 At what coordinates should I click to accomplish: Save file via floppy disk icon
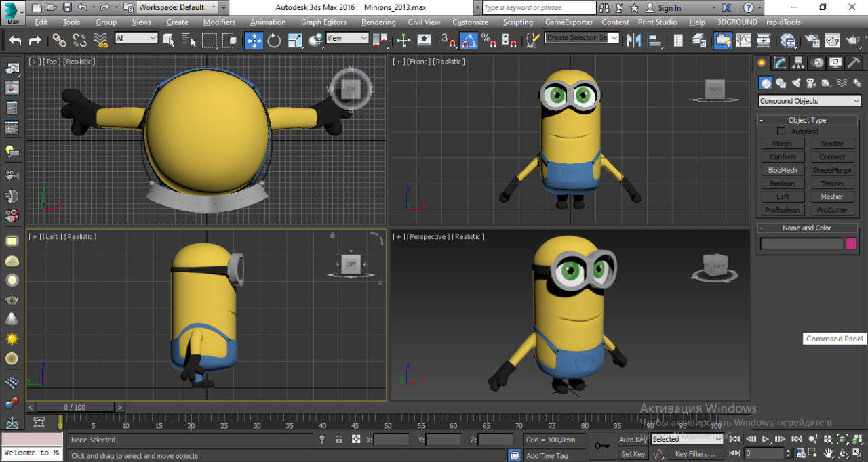tap(66, 7)
